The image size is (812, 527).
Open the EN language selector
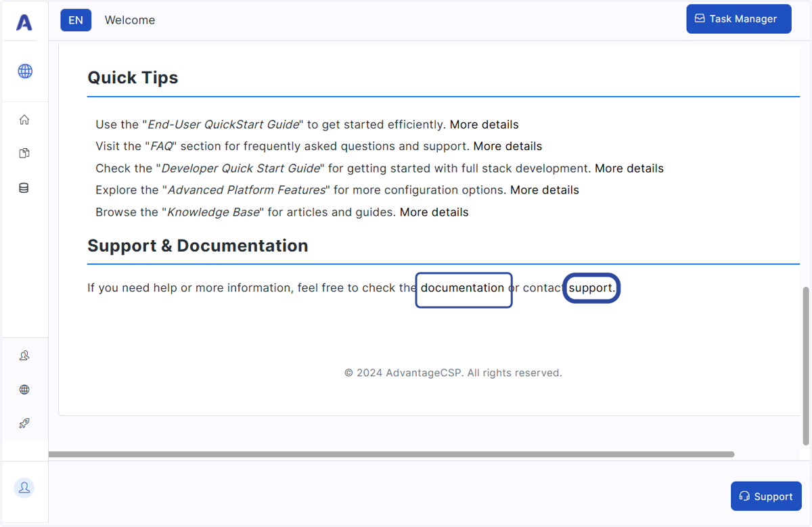pos(76,20)
